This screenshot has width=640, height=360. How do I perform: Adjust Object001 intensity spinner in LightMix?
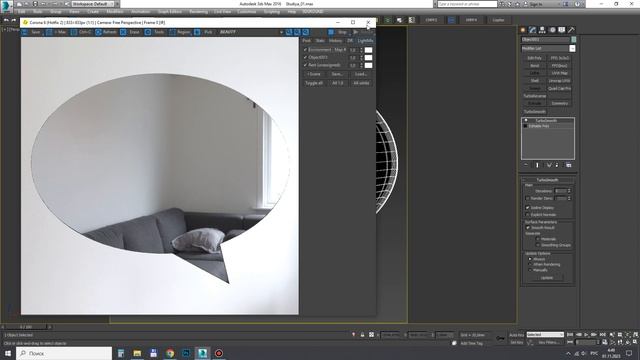coord(361,58)
